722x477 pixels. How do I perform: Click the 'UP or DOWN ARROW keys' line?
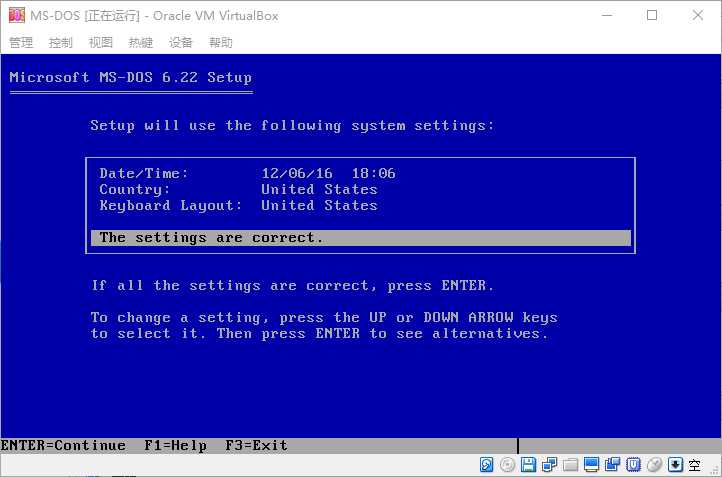coord(324,318)
